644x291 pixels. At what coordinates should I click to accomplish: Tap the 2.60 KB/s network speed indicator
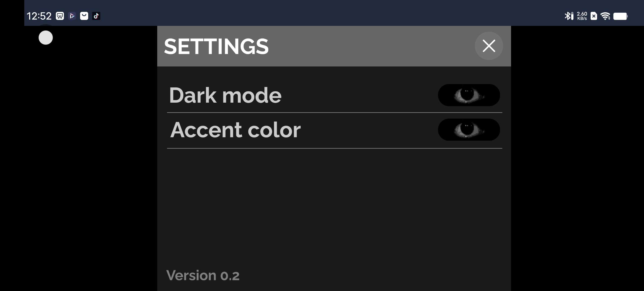(582, 16)
